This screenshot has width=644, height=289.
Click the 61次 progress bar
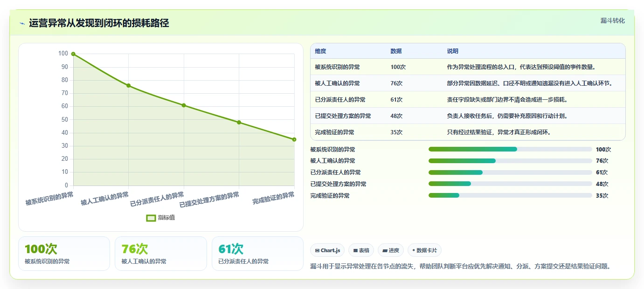510,172
